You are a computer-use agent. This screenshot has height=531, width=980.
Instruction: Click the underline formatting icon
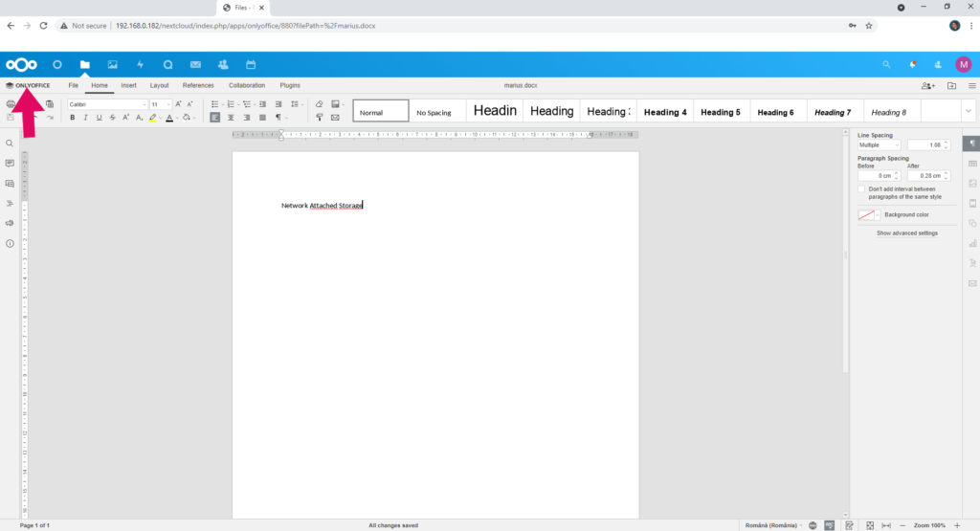pos(99,118)
